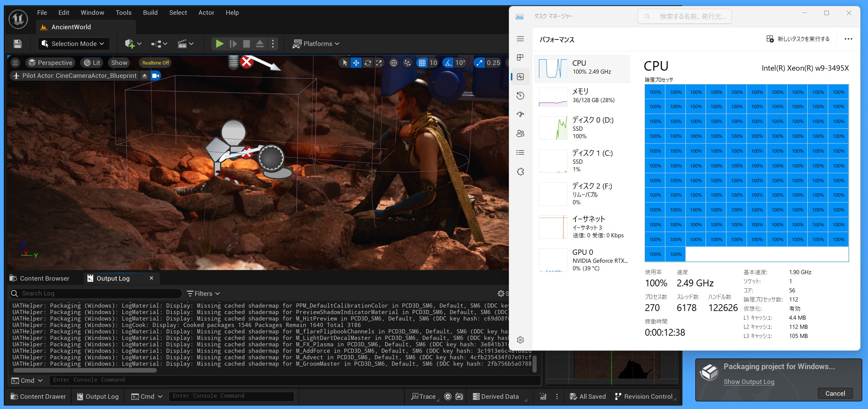Choose the translate move gizmo tool

coord(356,63)
